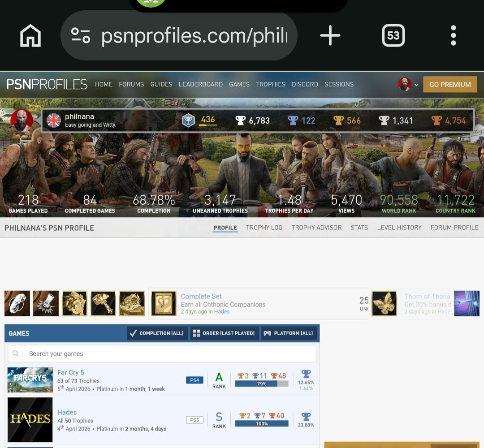Click the bronze trophy count 4,754
This screenshot has height=448, width=484.
(x=449, y=121)
